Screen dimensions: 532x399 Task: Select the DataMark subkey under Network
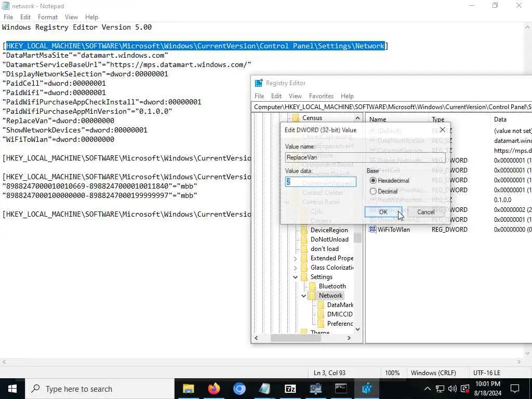point(340,304)
